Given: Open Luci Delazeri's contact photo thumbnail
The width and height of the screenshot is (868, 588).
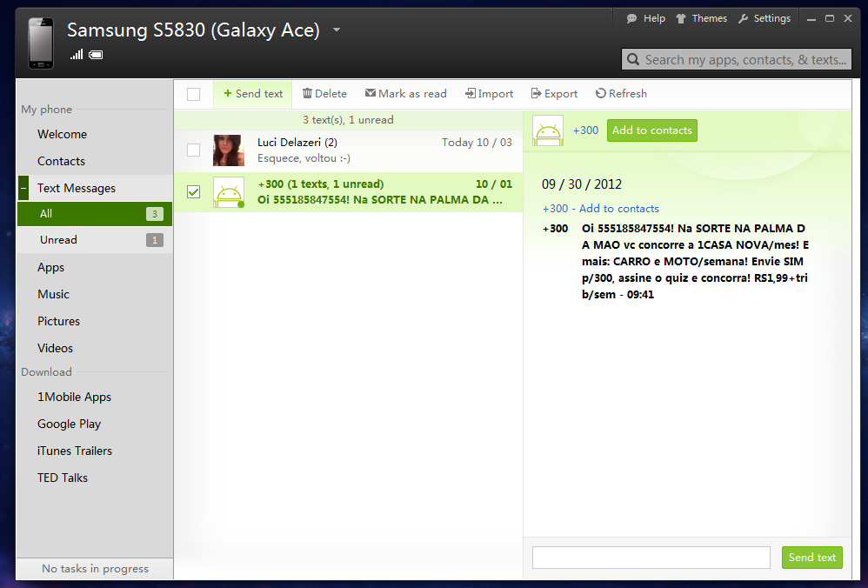Looking at the screenshot, I should click(x=229, y=150).
